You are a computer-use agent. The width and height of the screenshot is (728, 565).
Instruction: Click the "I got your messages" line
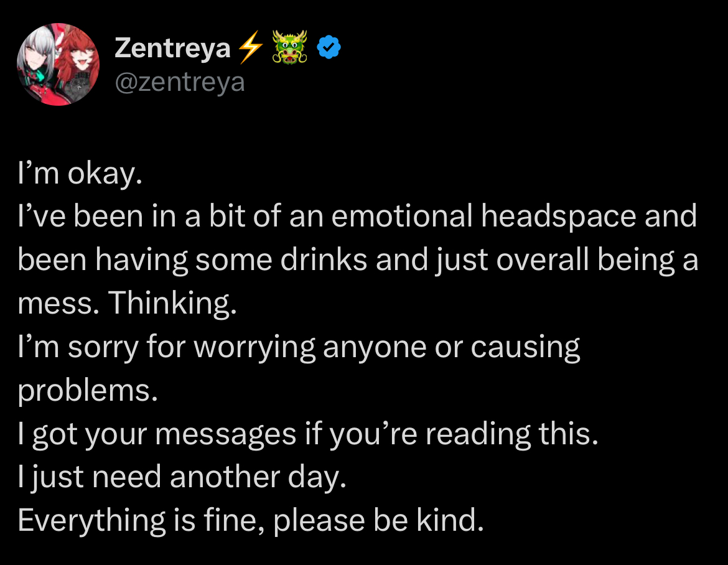pyautogui.click(x=307, y=434)
